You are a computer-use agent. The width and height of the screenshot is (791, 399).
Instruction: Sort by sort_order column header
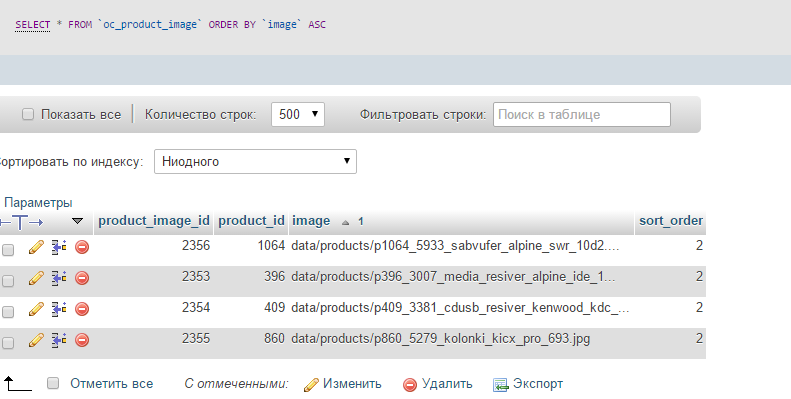click(x=671, y=220)
